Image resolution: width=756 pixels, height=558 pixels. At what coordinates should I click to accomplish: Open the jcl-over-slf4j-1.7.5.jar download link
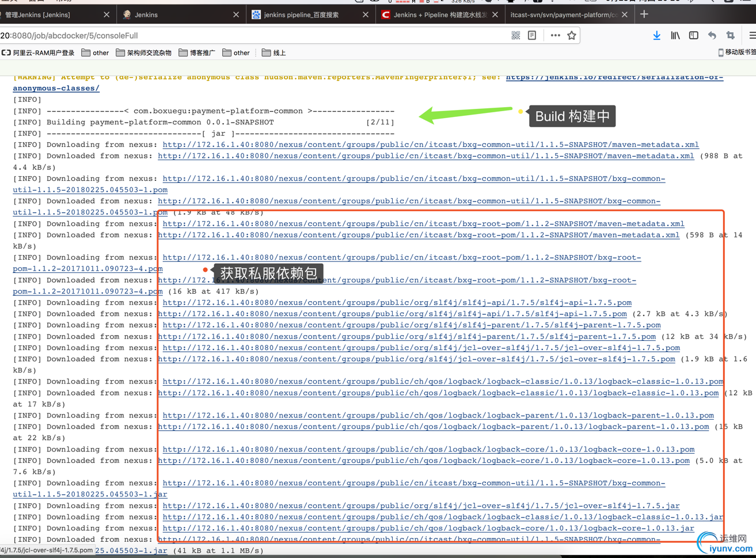[x=421, y=506]
